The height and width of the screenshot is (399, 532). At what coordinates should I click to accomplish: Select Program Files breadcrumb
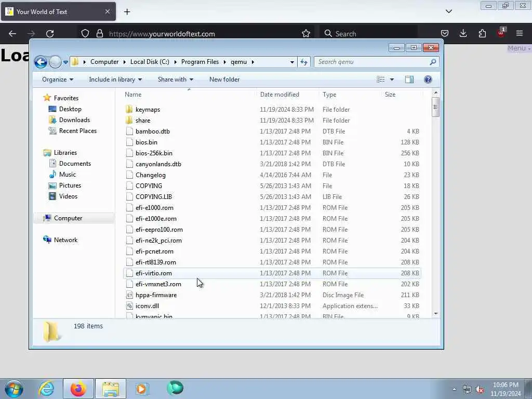click(x=200, y=62)
